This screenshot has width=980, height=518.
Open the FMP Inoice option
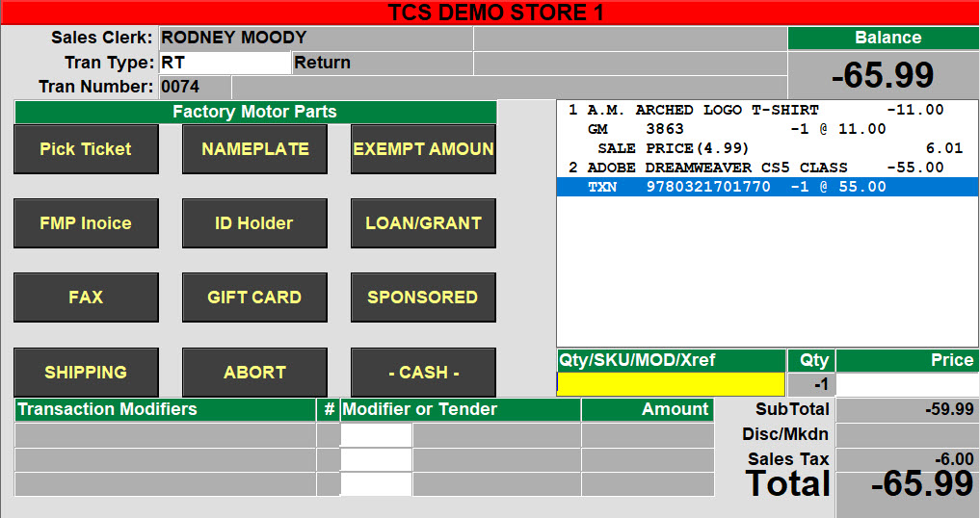(86, 223)
